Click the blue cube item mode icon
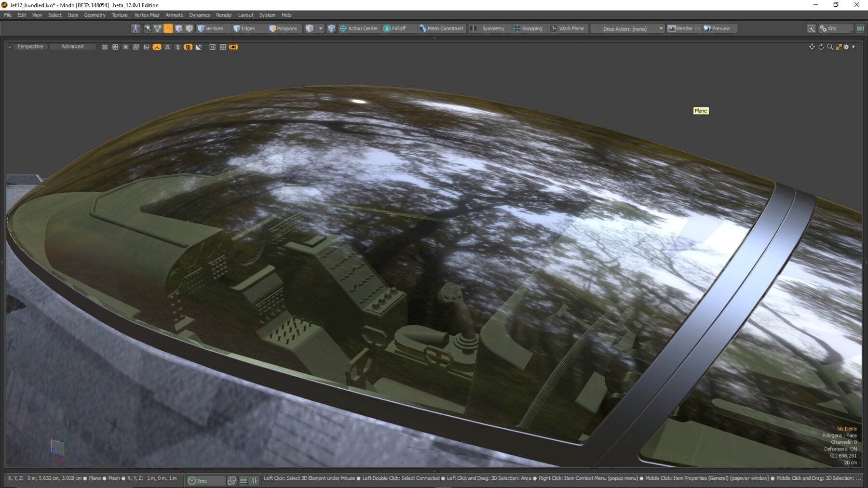This screenshot has width=868, height=488. pos(178,28)
